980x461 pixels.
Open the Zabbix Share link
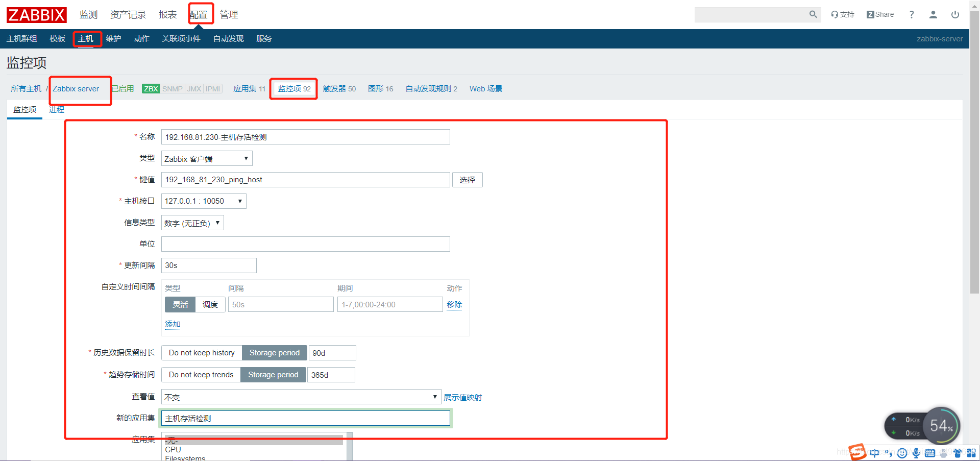pos(880,14)
